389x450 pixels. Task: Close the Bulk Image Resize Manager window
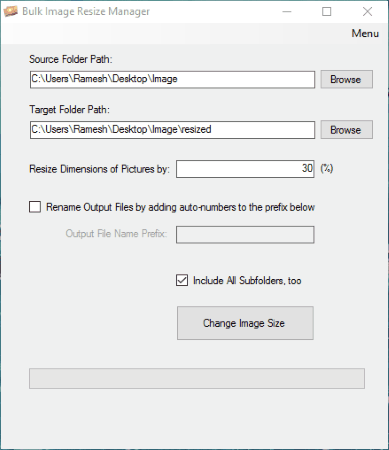(x=367, y=12)
